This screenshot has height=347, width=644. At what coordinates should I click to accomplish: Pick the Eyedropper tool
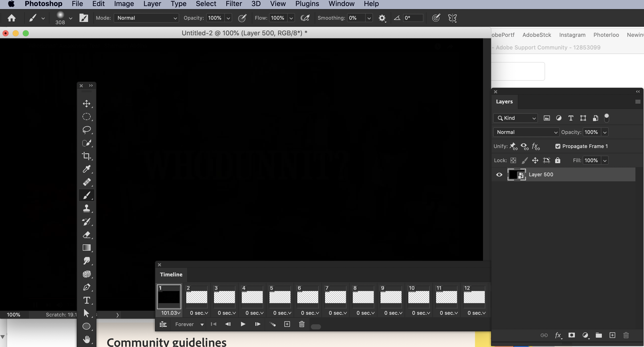(x=87, y=169)
